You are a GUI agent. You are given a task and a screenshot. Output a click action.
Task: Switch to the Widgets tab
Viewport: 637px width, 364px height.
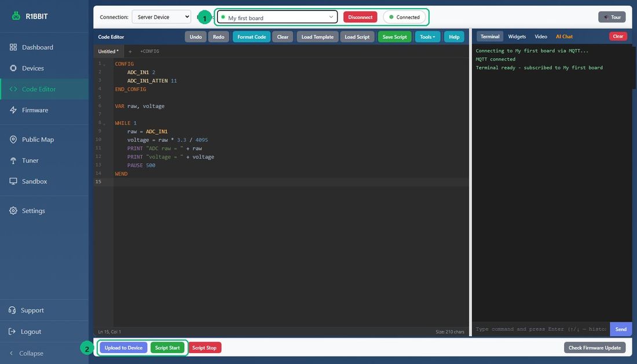(517, 36)
